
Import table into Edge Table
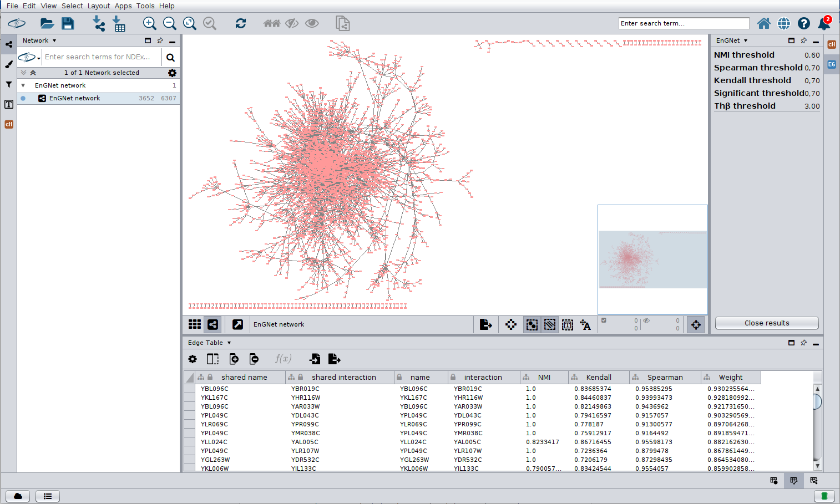tap(315, 359)
